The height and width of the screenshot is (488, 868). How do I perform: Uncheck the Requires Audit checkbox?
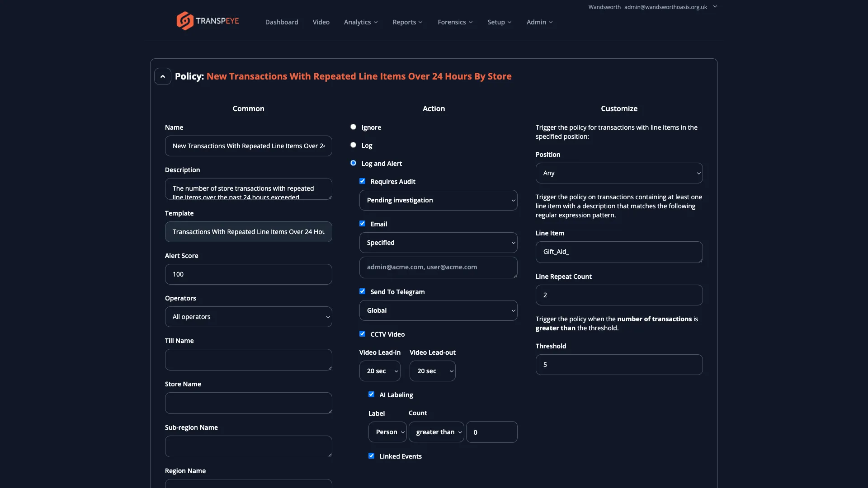362,181
